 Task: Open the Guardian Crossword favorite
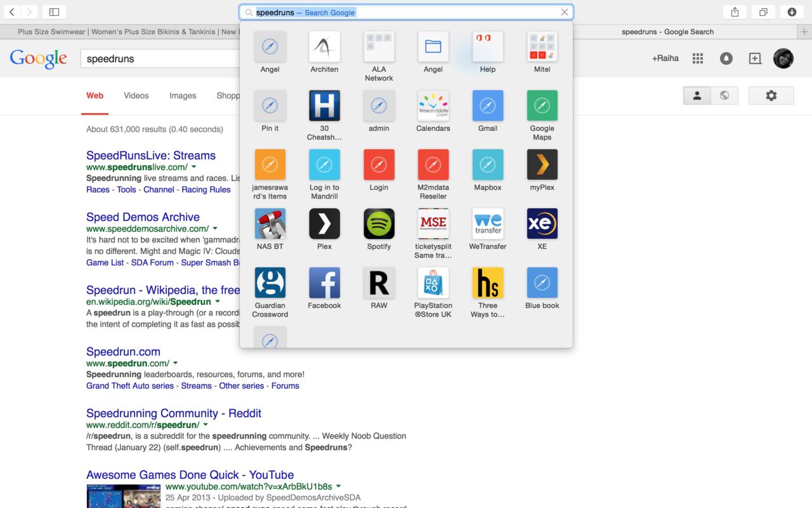click(270, 283)
